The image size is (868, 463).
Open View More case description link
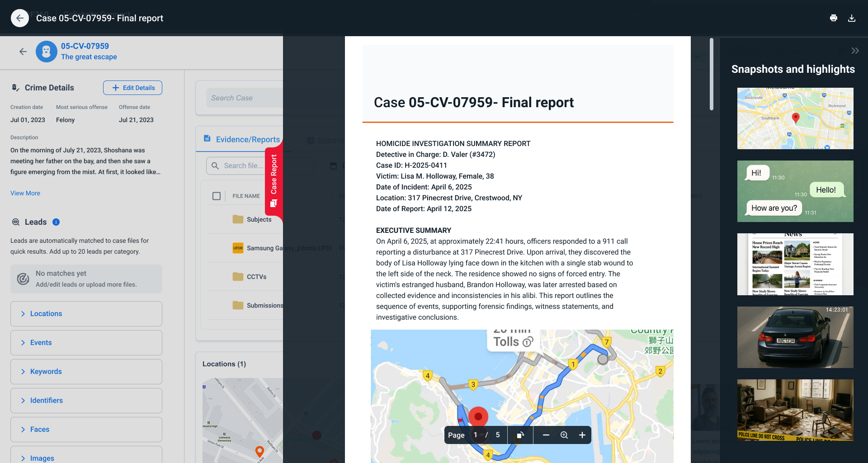(25, 193)
